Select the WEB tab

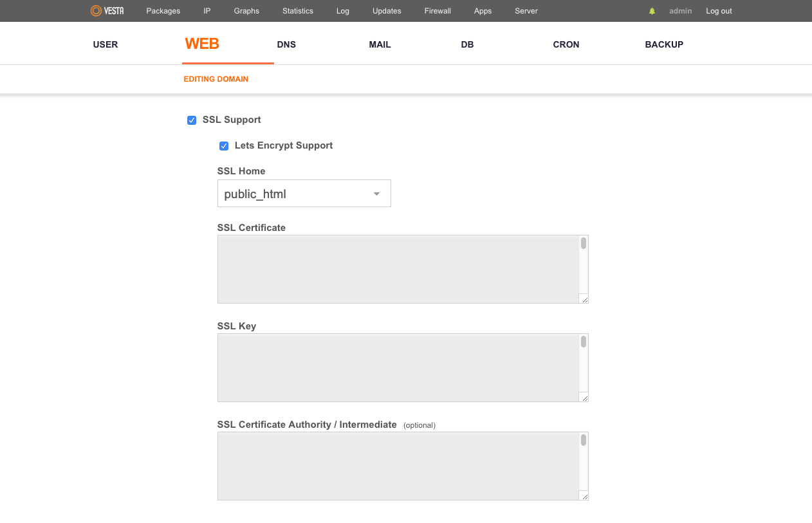coord(202,44)
